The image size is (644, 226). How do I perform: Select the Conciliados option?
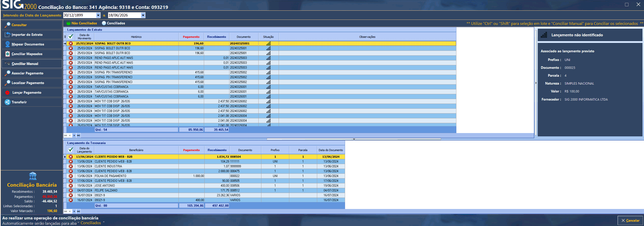coord(113,23)
